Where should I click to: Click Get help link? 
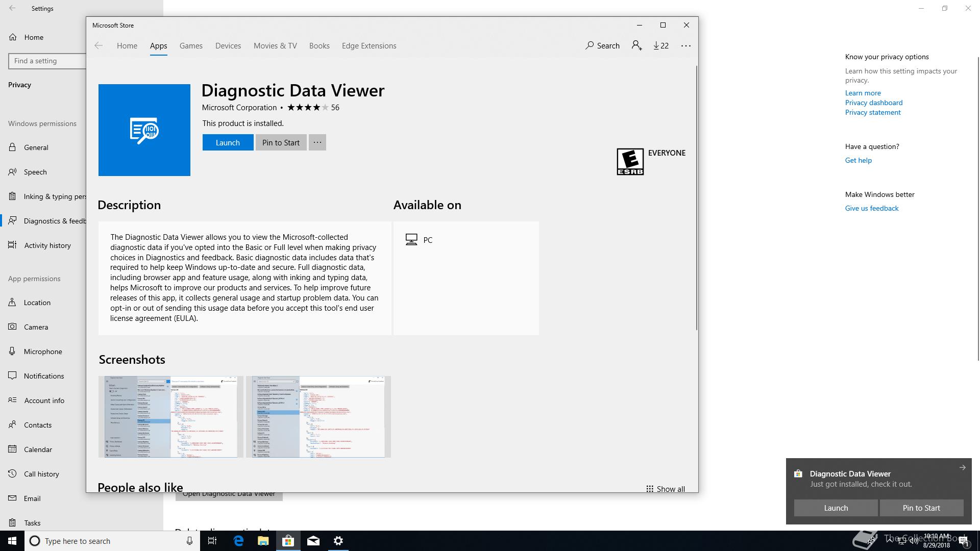859,160
